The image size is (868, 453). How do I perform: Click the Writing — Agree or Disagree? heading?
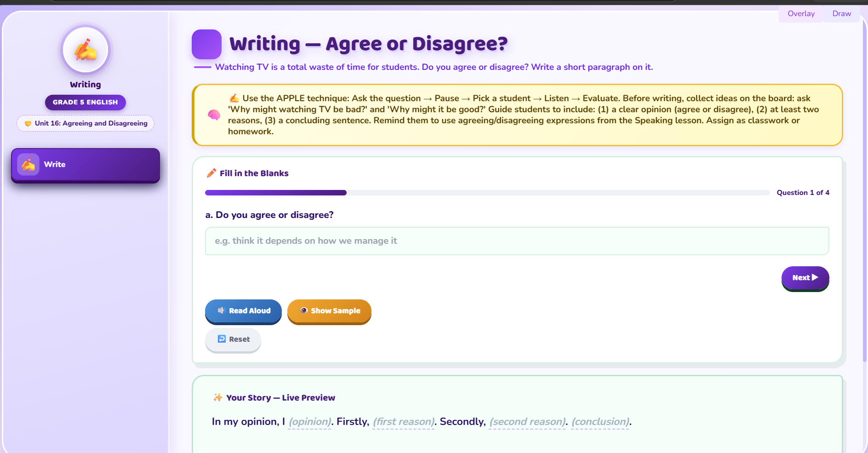pos(369,44)
